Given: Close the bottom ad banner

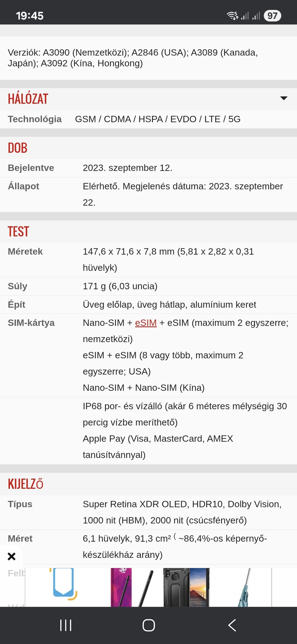Looking at the screenshot, I should tap(12, 556).
